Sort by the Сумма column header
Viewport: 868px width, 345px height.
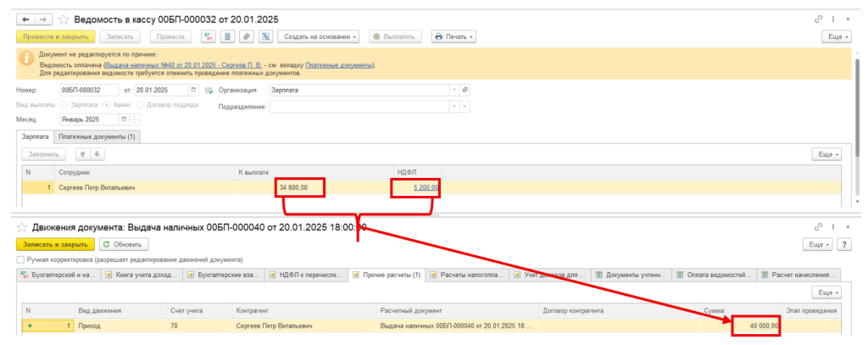pyautogui.click(x=741, y=310)
